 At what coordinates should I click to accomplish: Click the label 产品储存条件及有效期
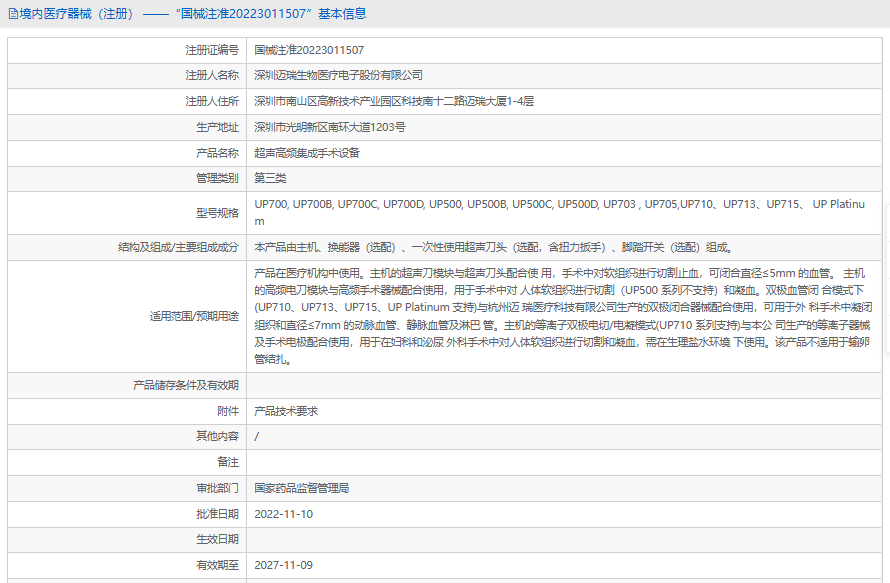[186, 385]
